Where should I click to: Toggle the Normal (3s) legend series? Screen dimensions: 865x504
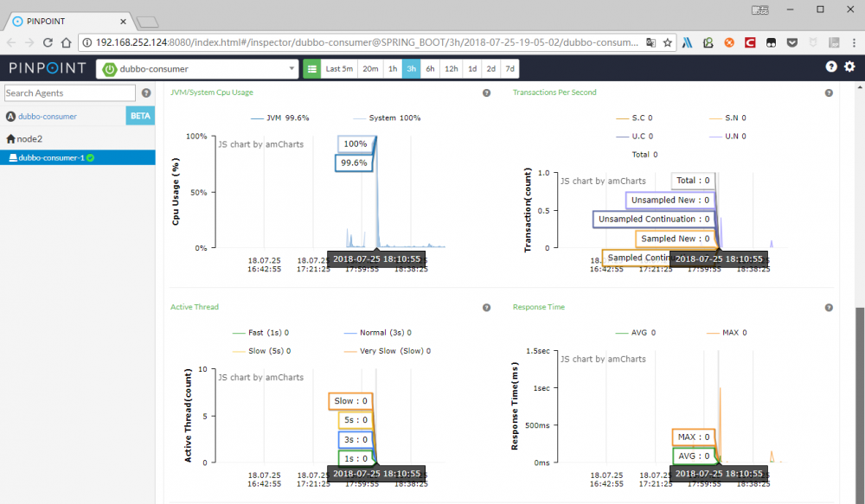[378, 333]
